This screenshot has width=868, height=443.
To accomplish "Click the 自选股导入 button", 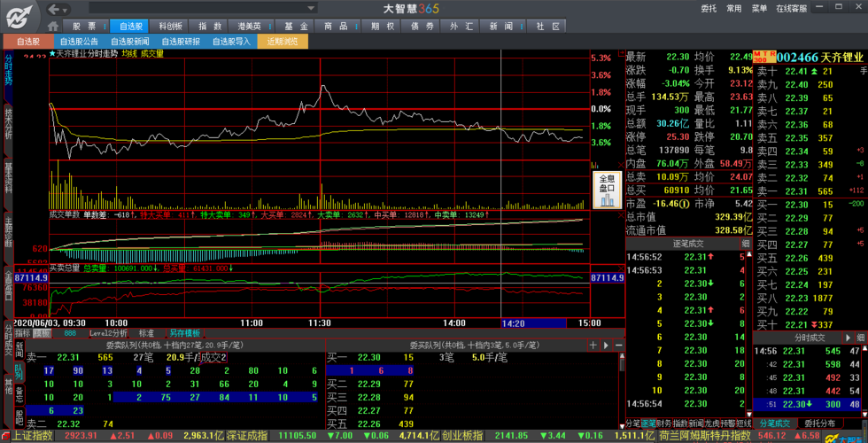I will [232, 41].
